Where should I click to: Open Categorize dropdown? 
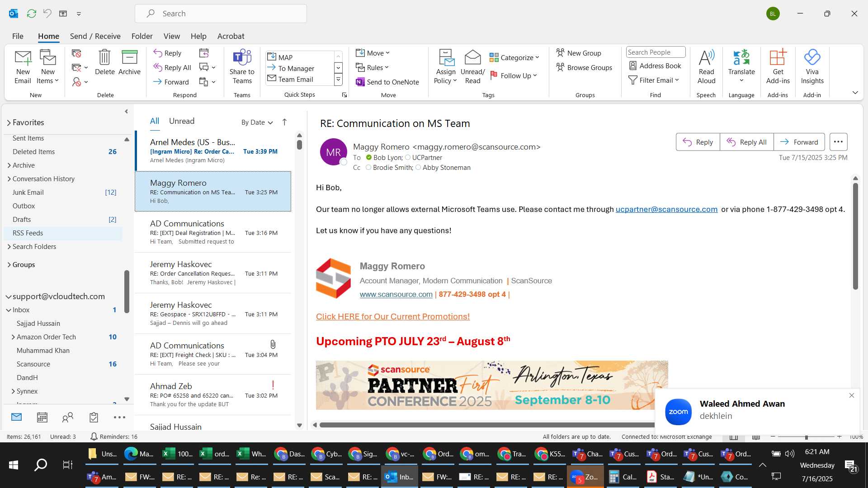[x=514, y=57]
